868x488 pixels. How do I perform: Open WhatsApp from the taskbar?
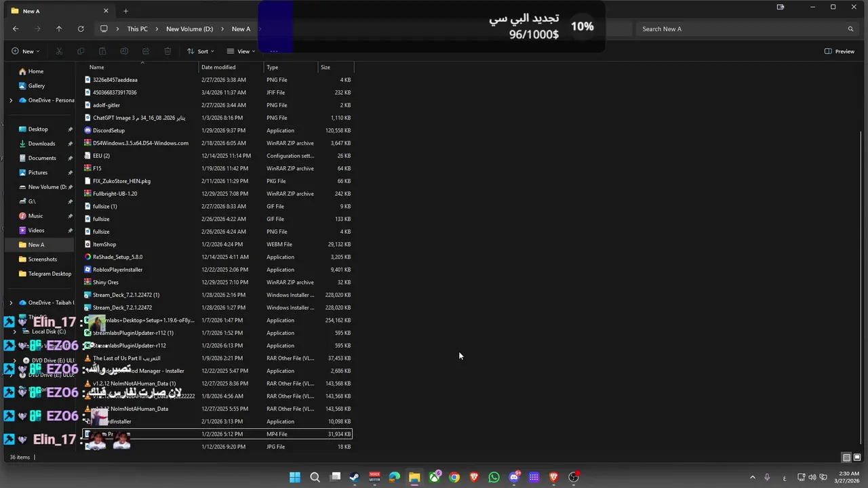click(x=494, y=477)
